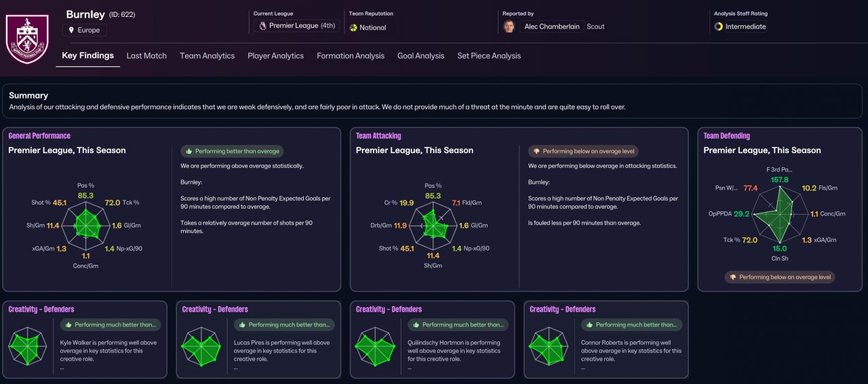Viewport: 868px width, 384px height.
Task: Click the Kyle Walker performance description text
Action: coord(108,351)
